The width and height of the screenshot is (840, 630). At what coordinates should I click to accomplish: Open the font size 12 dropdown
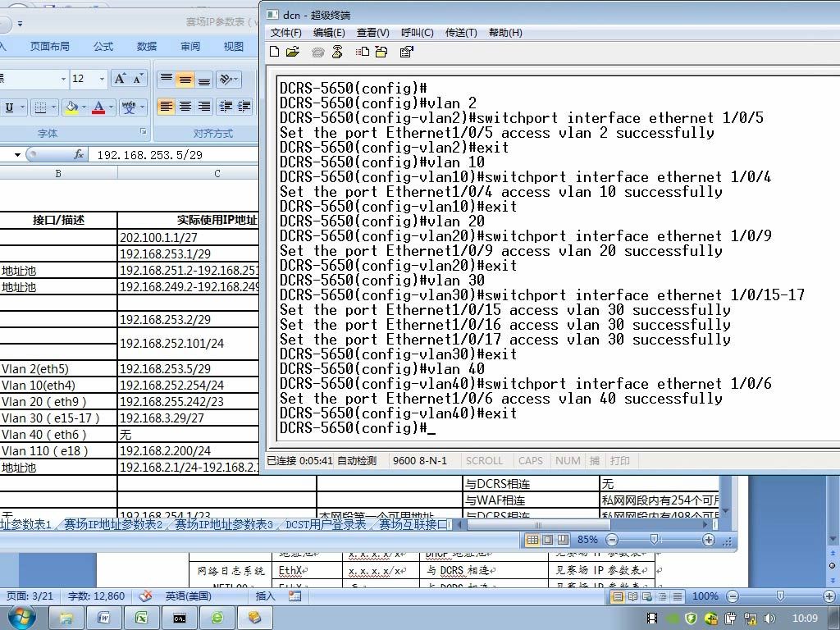pyautogui.click(x=102, y=79)
